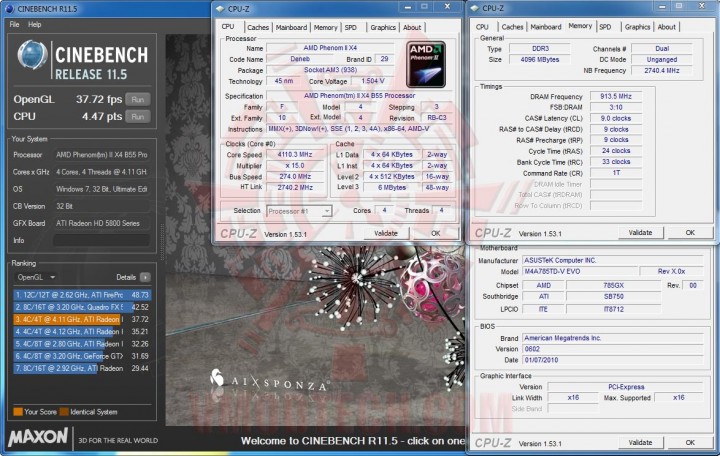
Task: Click the Cinebench title bar app icon
Action: point(9,8)
